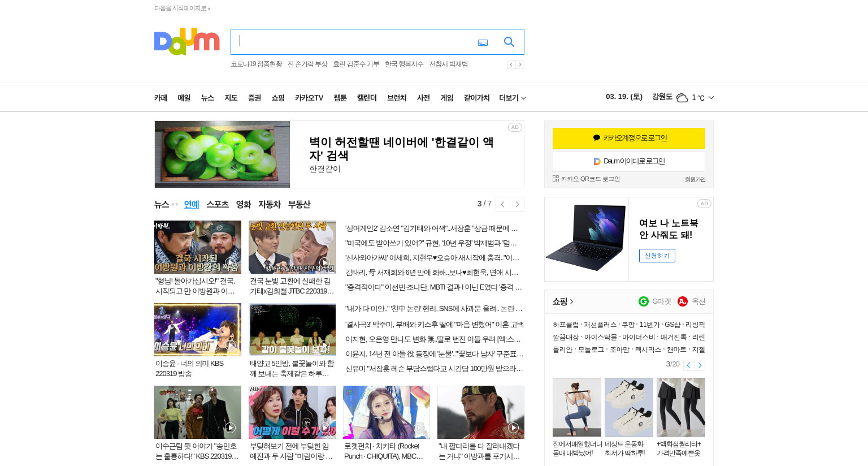This screenshot has width=868, height=466.
Task: Open the 데상트 운동화 sneakers thumbnail
Action: (x=629, y=408)
